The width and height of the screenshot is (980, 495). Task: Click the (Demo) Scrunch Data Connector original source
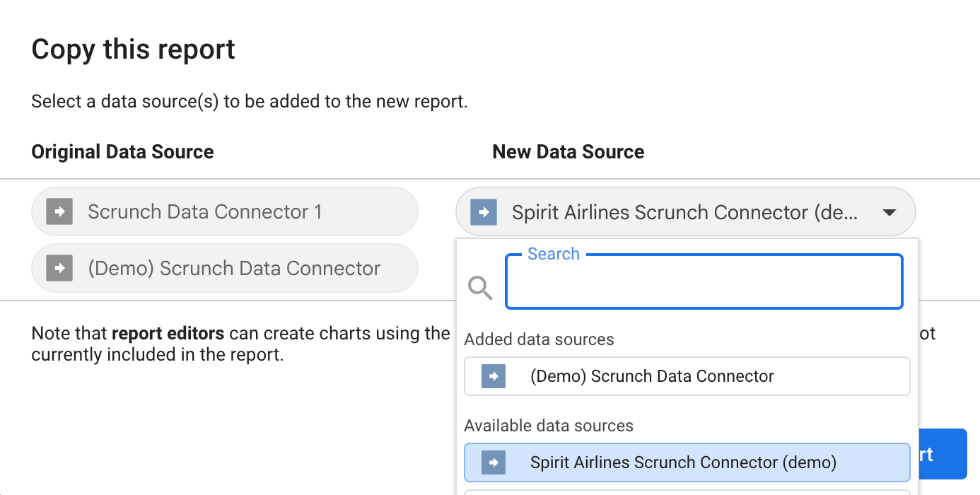coord(225,268)
